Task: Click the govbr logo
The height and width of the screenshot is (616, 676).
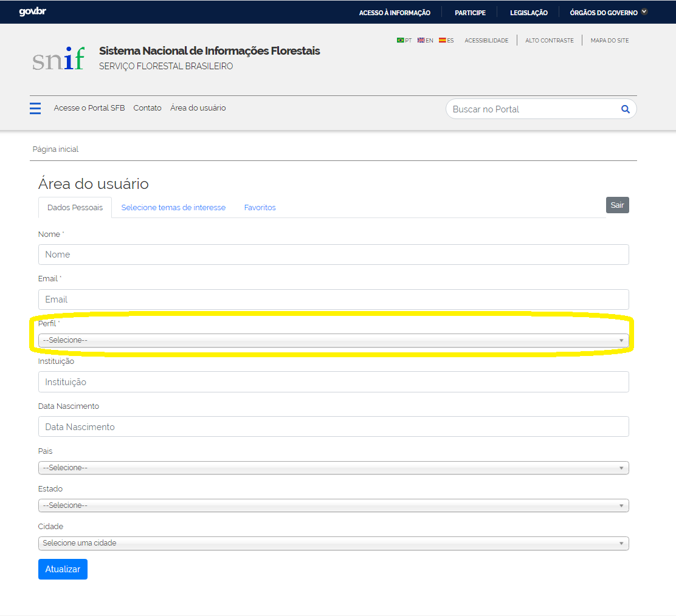Action: pos(33,11)
